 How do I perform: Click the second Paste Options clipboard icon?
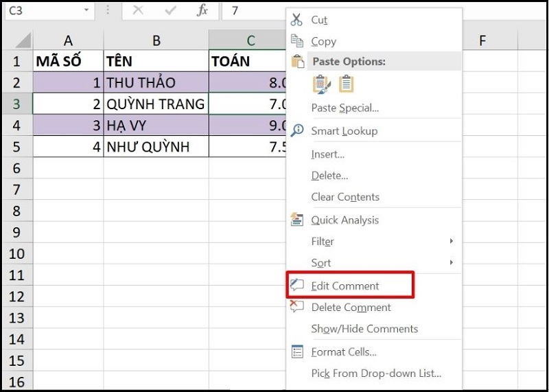pos(347,84)
